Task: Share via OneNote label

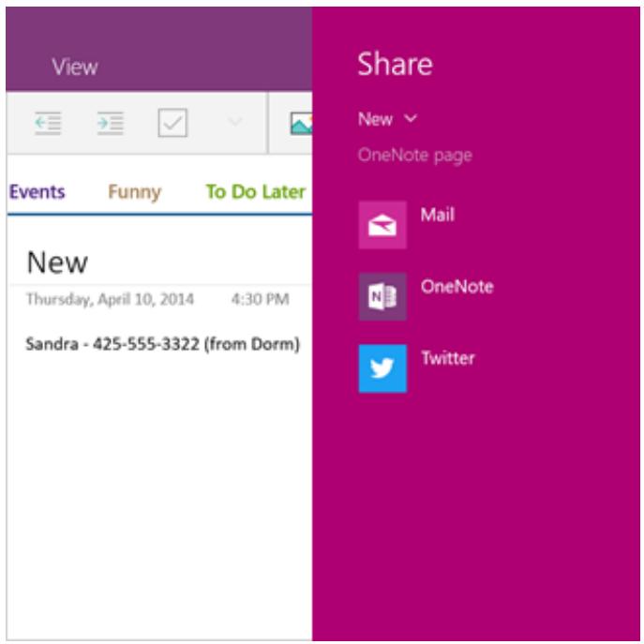Action: (457, 287)
